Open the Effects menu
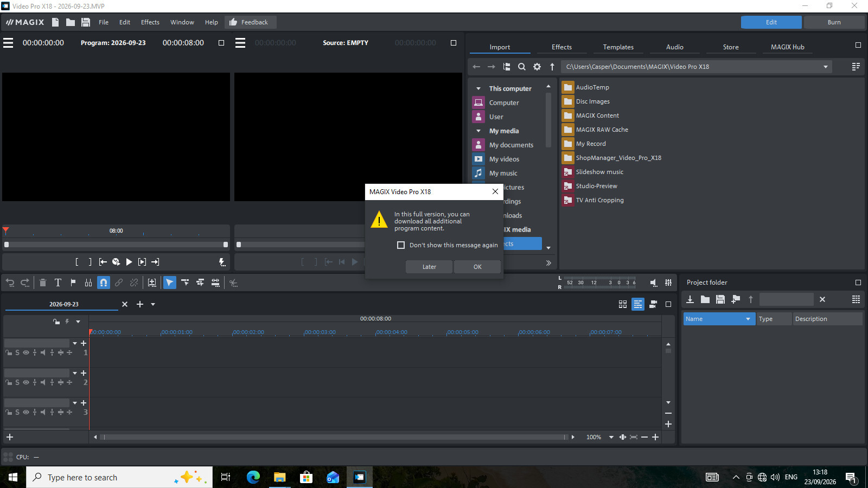The height and width of the screenshot is (488, 868). (x=150, y=22)
